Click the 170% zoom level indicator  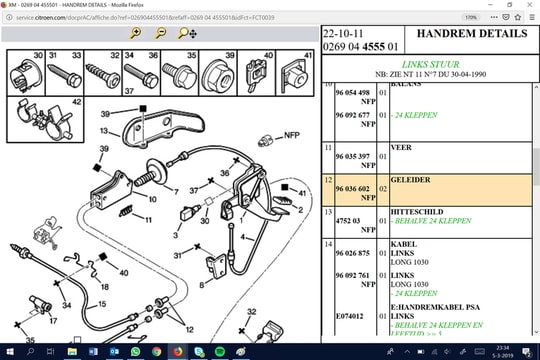[x=471, y=17]
